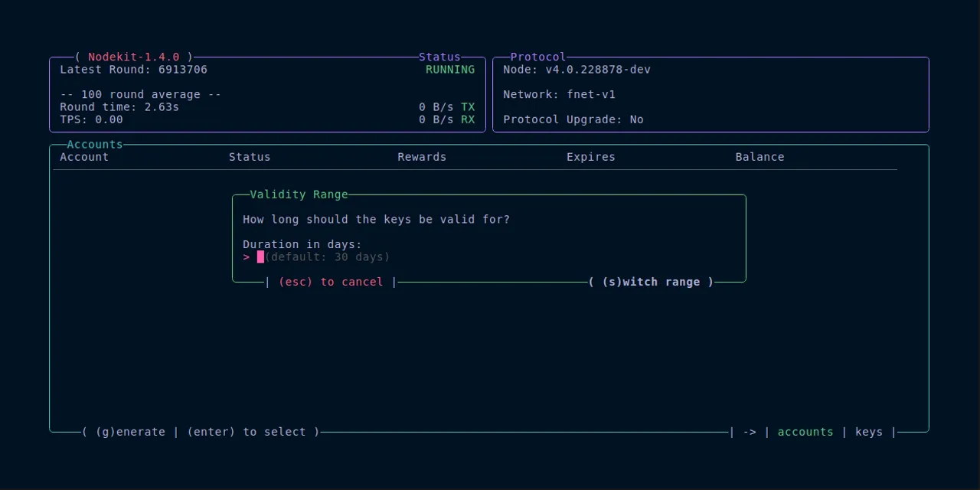Click the Accounts panel title

click(x=95, y=145)
